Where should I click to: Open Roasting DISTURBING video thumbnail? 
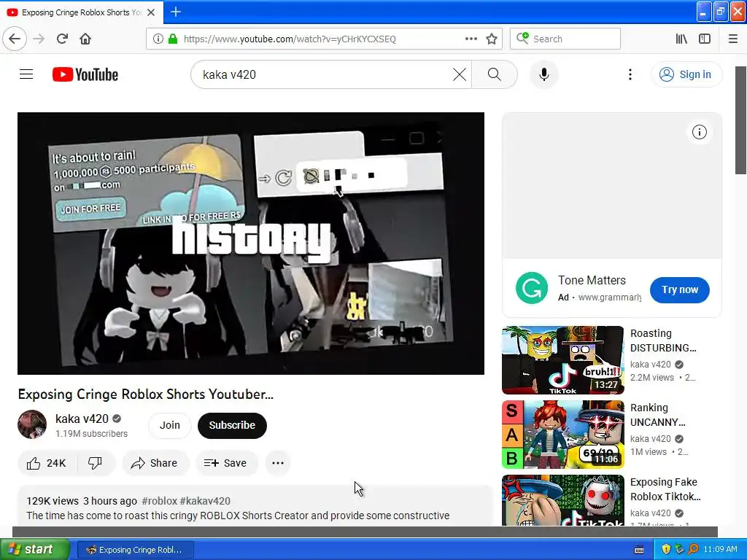[x=562, y=360]
